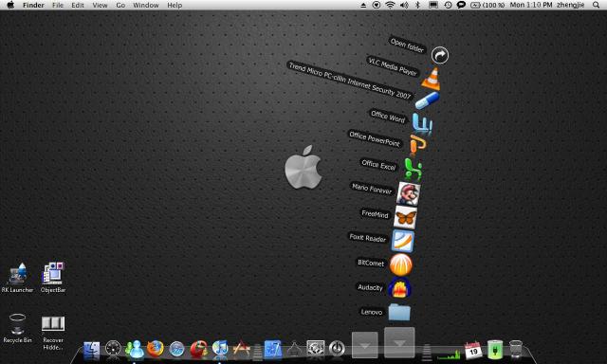The width and height of the screenshot is (607, 364).
Task: Open the Applications icon in dock
Action: (241, 349)
